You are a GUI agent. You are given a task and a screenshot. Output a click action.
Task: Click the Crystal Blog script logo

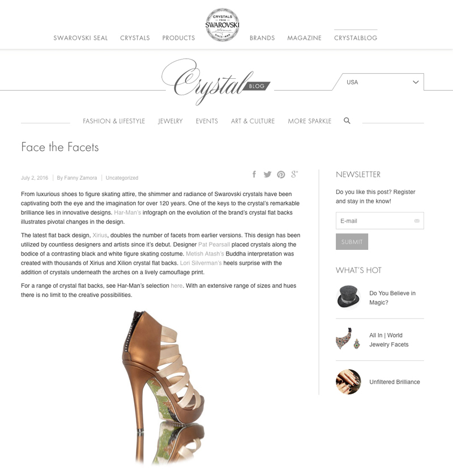coord(216,82)
